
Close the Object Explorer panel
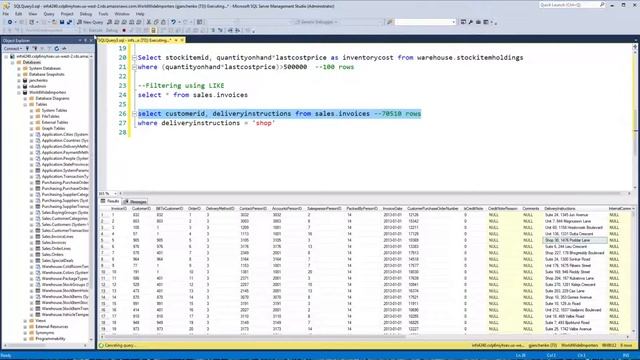pos(91,40)
